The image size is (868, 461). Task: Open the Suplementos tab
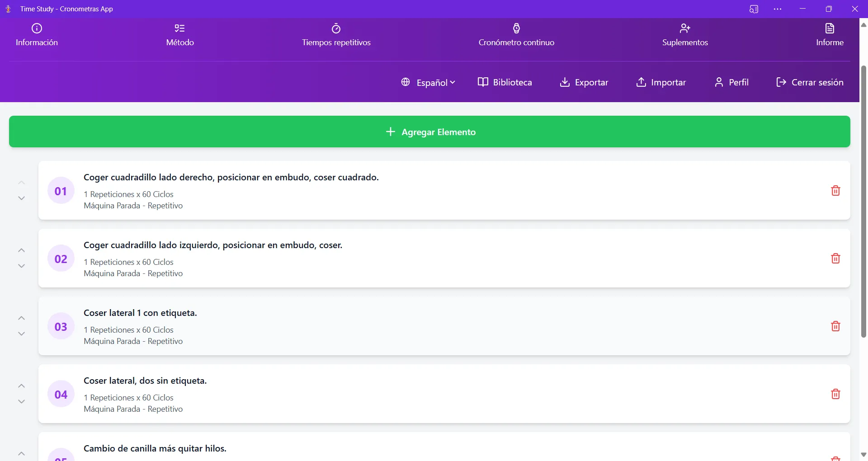pyautogui.click(x=685, y=35)
